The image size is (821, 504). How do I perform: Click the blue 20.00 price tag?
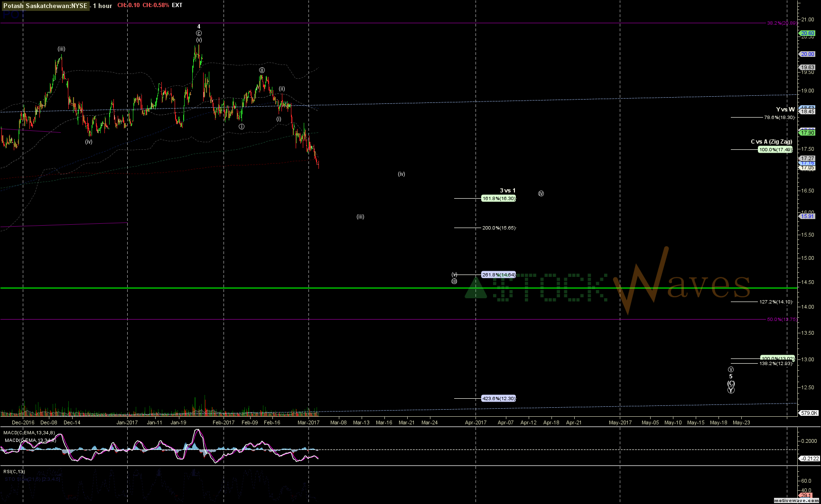(808, 54)
